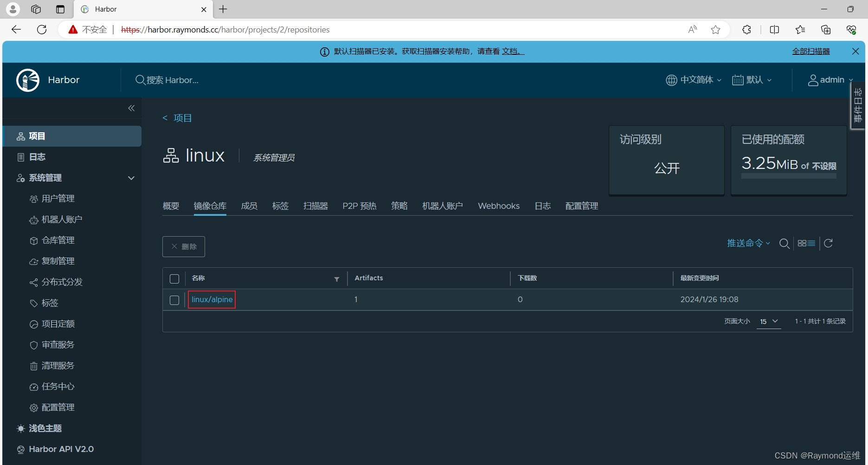Viewport: 868px width, 465px height.
Task: Open browser favorites list
Action: pos(800,30)
